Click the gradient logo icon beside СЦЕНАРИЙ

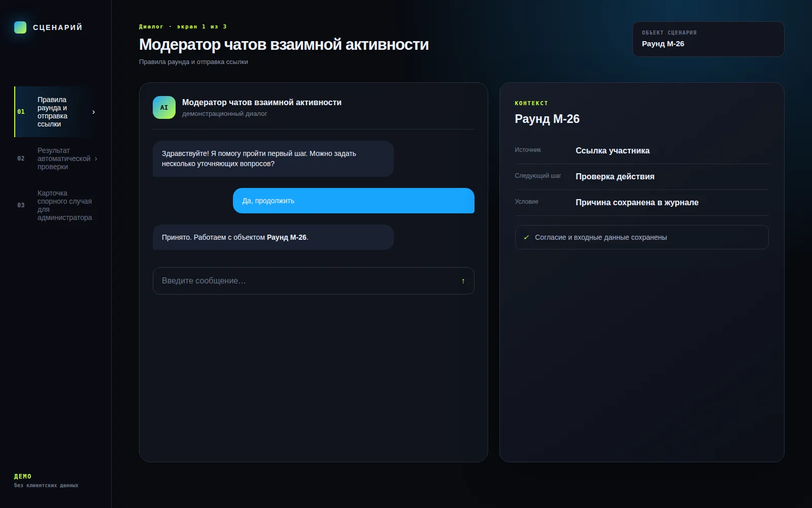[20, 27]
